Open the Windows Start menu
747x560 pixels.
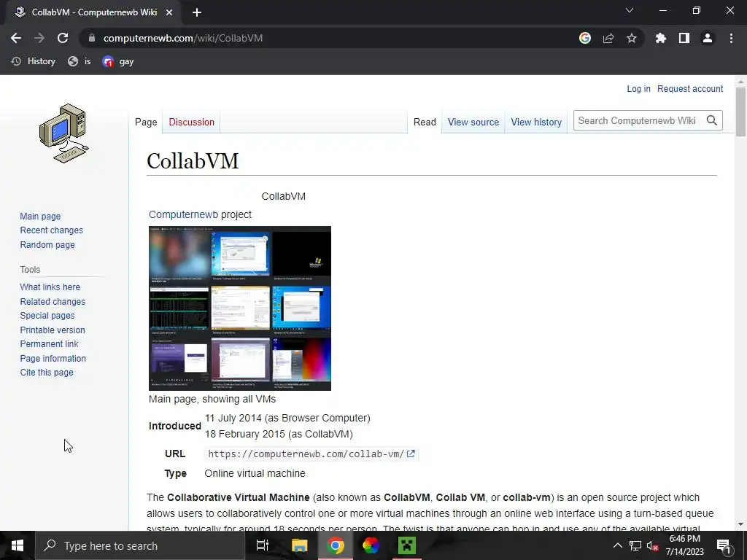click(x=18, y=545)
